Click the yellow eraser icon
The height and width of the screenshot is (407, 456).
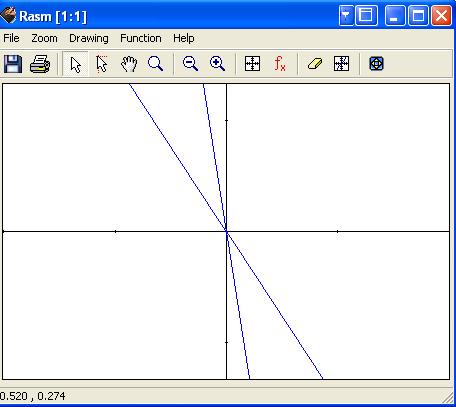(315, 64)
